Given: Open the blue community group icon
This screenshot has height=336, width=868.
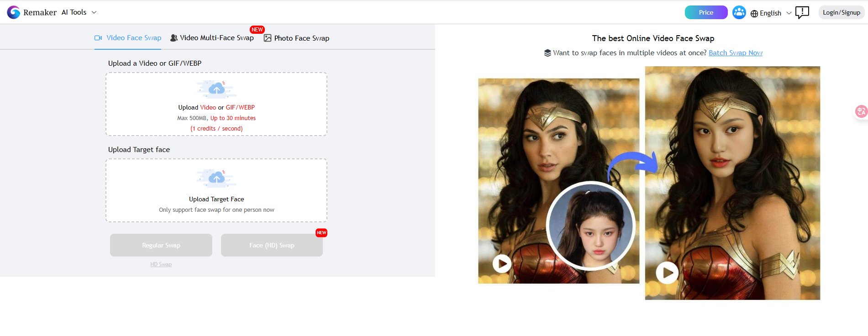Looking at the screenshot, I should click(x=739, y=12).
